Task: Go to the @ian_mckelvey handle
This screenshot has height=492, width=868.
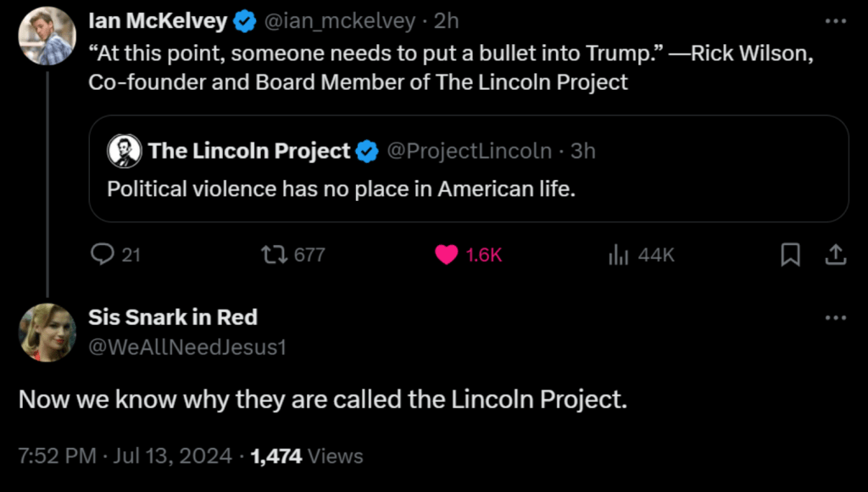Action: 341,21
